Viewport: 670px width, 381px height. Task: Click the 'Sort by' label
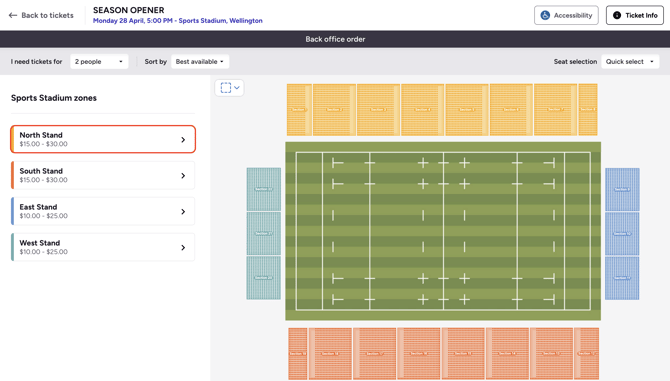156,62
